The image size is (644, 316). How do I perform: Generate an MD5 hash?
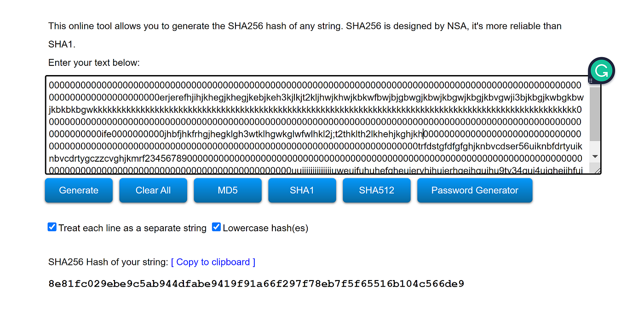(227, 190)
